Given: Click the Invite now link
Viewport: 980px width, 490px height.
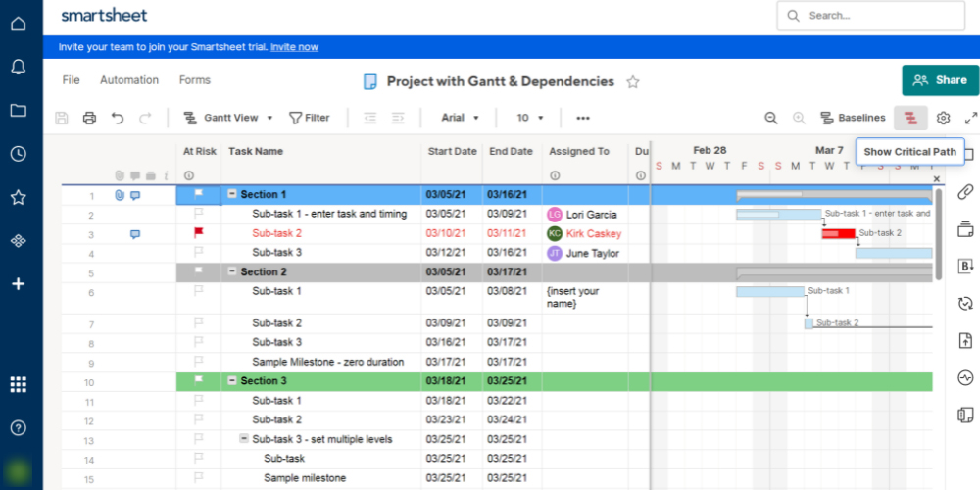Looking at the screenshot, I should 294,47.
